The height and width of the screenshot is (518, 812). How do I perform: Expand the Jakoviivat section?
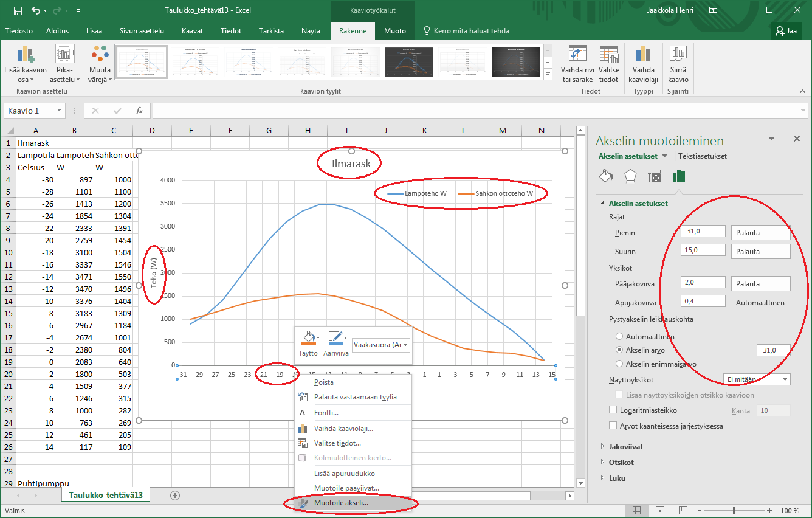625,446
